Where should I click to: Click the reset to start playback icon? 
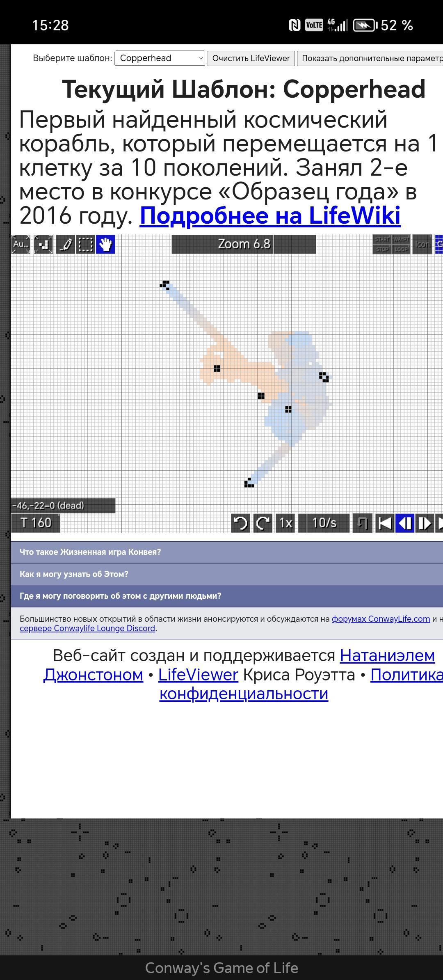tap(385, 523)
